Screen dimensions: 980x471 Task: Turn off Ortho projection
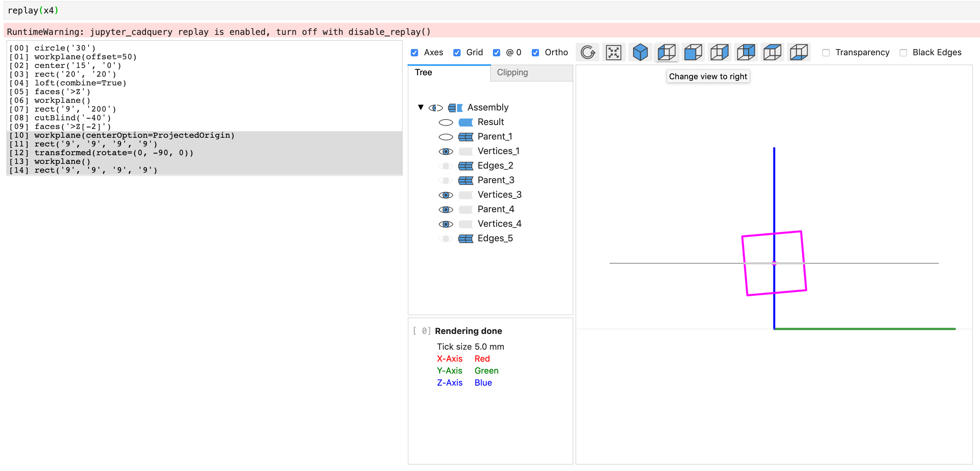click(x=536, y=52)
